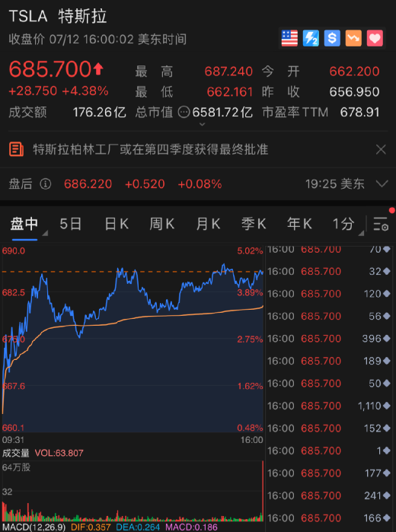
Task: Tap the info icon beside 盘后
Action: click(46, 184)
